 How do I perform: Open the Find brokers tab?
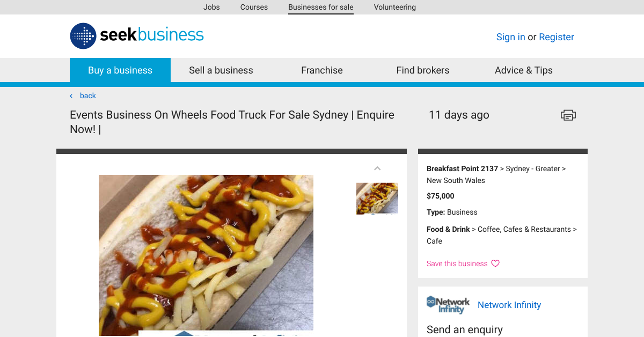coord(423,70)
